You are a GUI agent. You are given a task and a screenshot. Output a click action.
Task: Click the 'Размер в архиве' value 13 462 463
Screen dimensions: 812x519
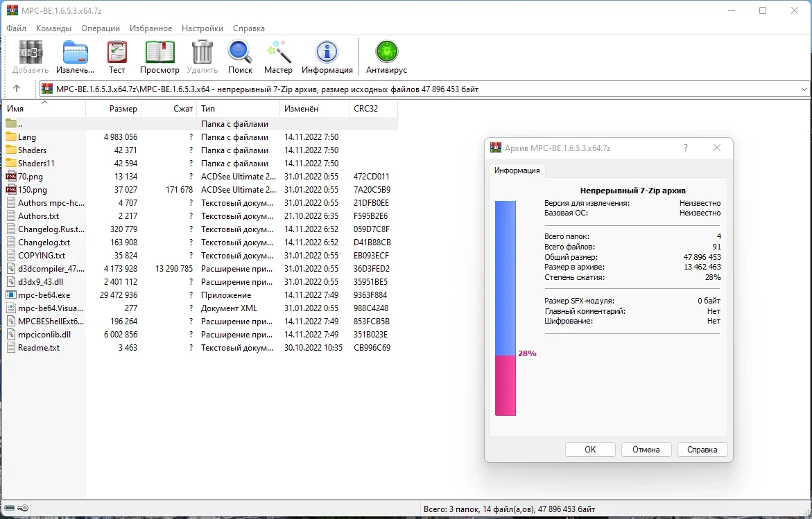point(702,267)
